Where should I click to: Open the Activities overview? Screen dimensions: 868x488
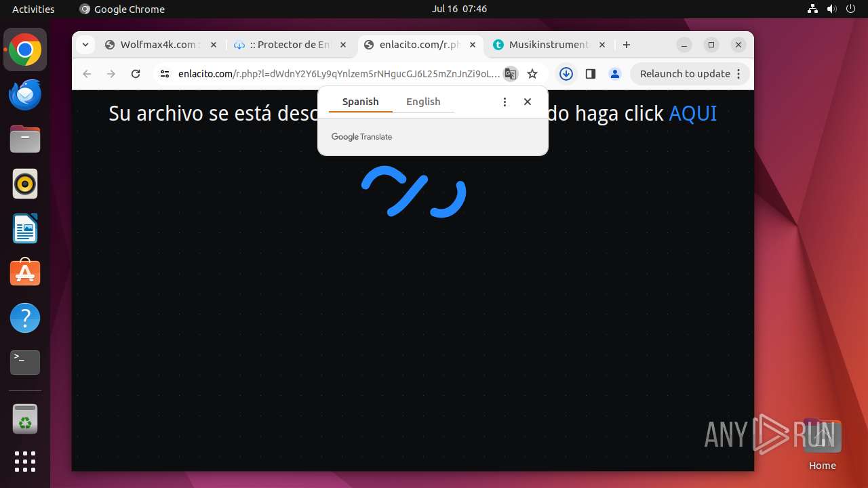coord(33,9)
